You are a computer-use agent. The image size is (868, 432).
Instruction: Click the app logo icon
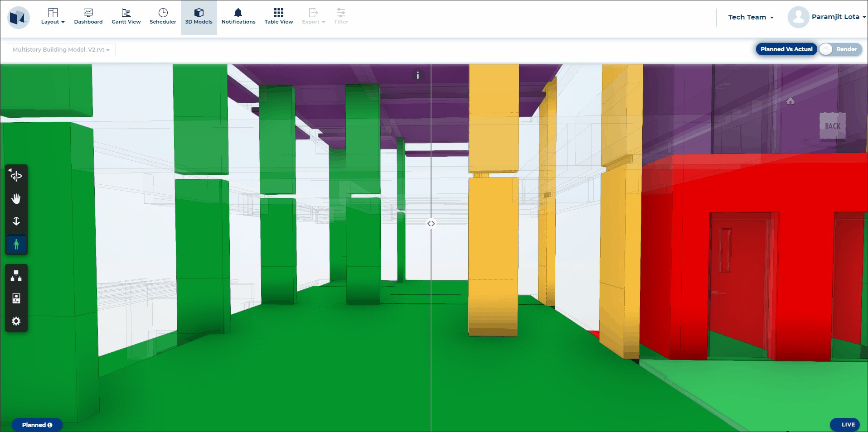[19, 18]
